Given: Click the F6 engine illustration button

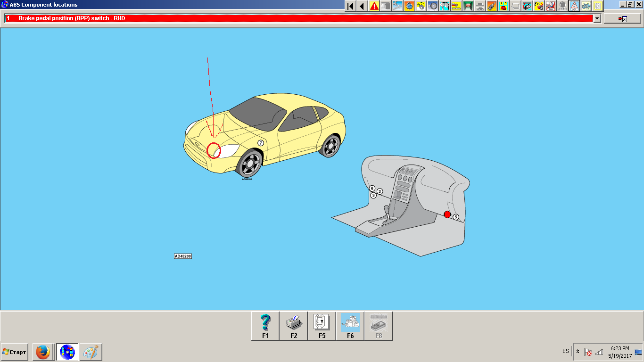Looking at the screenshot, I should tap(350, 326).
